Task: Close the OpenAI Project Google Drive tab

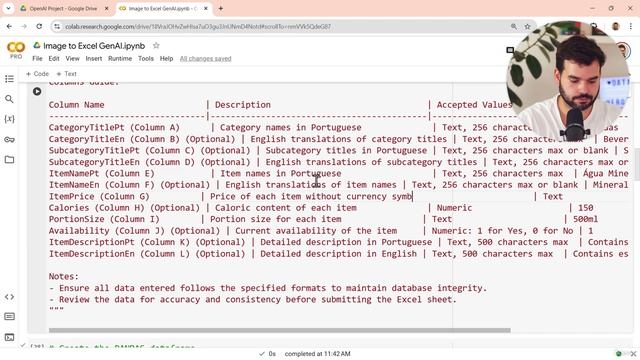Action: click(x=107, y=8)
